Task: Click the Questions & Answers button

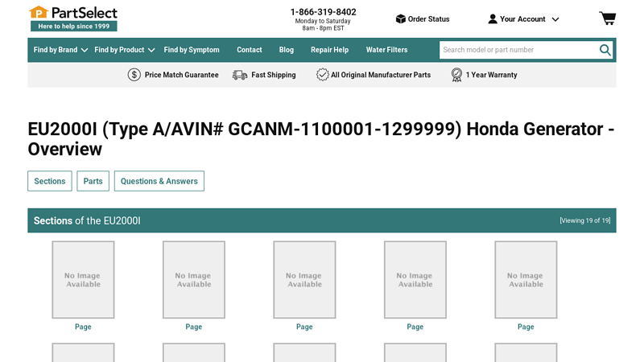Action: [159, 181]
